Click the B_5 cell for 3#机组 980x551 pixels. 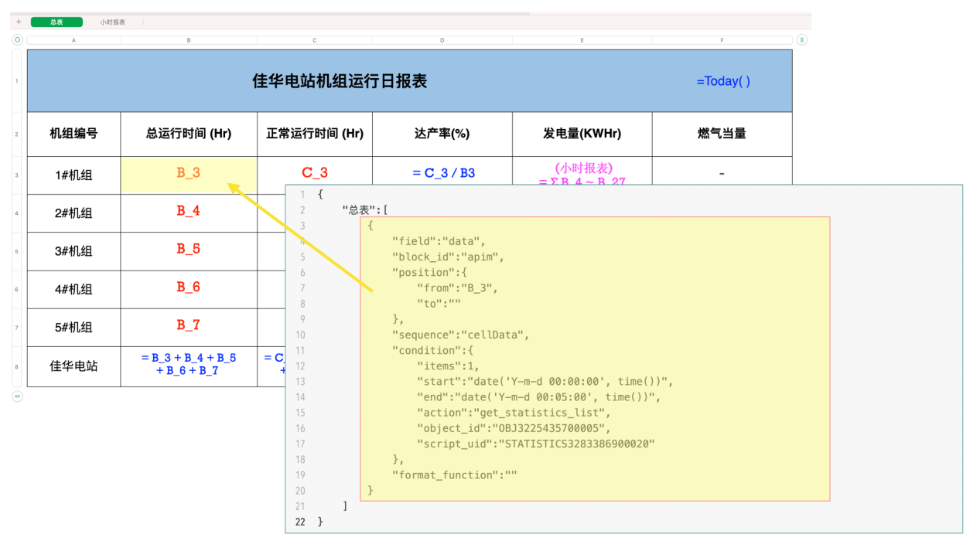click(x=189, y=249)
